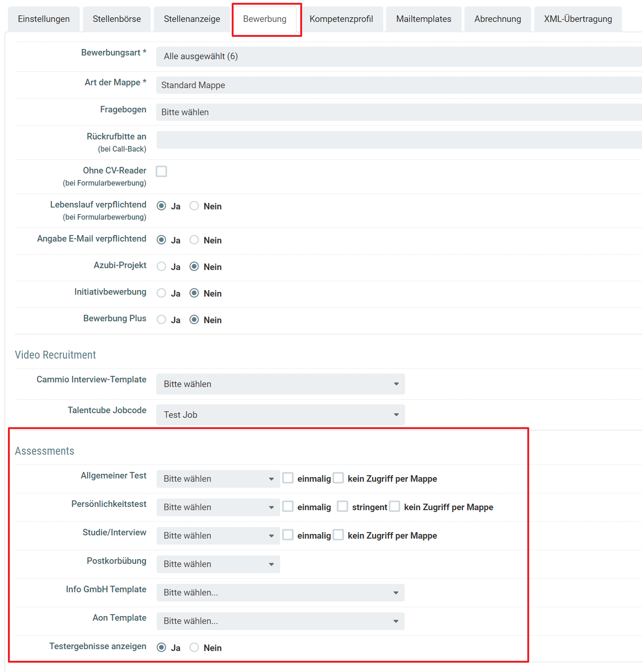The image size is (642, 672).
Task: Select Ja for Initiativbewerbung
Action: 161,293
